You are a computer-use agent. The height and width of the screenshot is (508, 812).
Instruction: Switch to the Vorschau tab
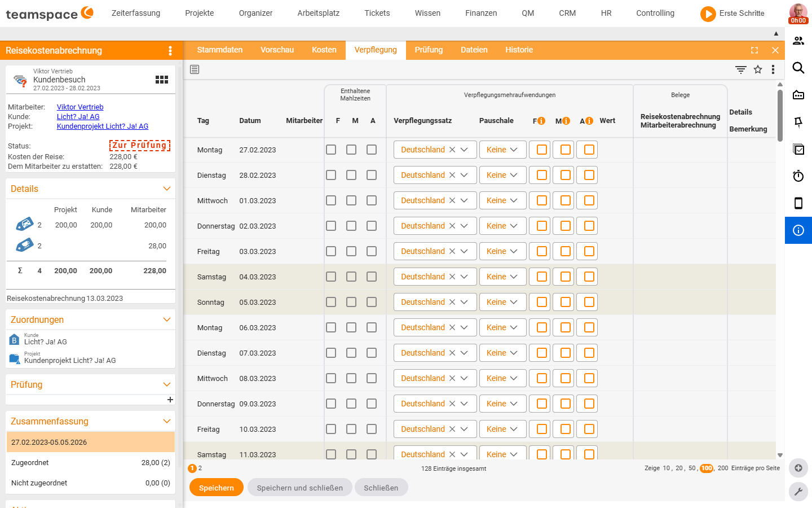(277, 50)
